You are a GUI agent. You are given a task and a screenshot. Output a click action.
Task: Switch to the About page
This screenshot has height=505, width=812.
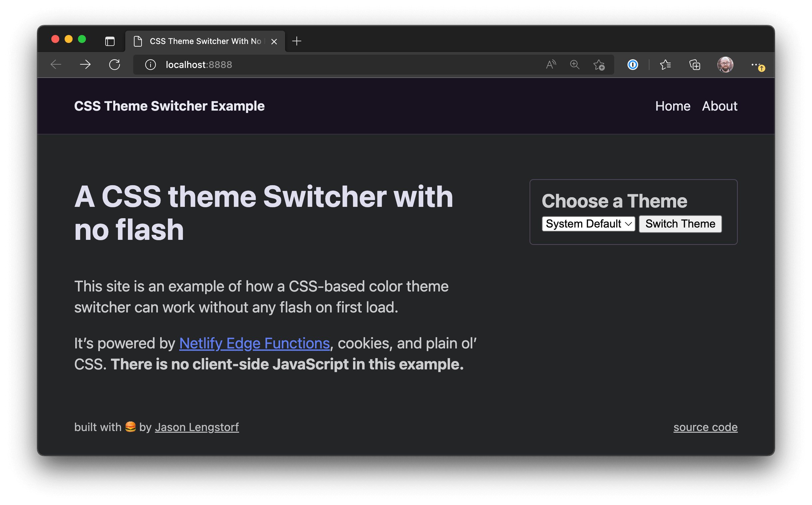[x=719, y=106]
